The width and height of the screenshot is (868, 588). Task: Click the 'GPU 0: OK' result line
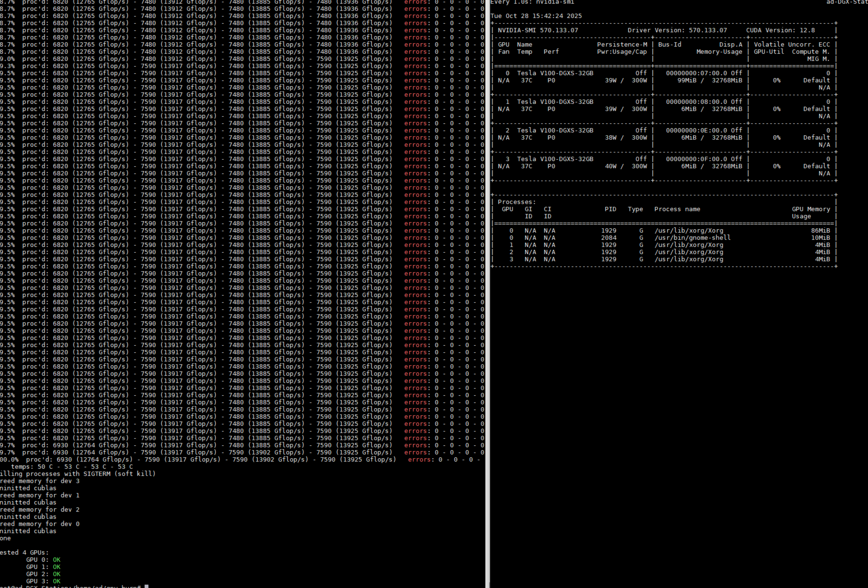point(43,560)
